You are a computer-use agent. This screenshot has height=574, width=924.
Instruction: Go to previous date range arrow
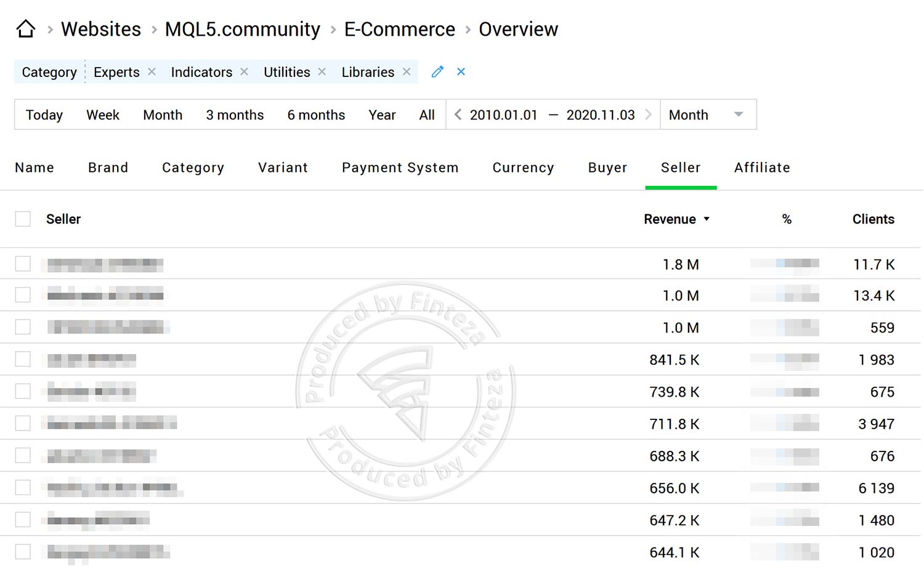pyautogui.click(x=458, y=115)
